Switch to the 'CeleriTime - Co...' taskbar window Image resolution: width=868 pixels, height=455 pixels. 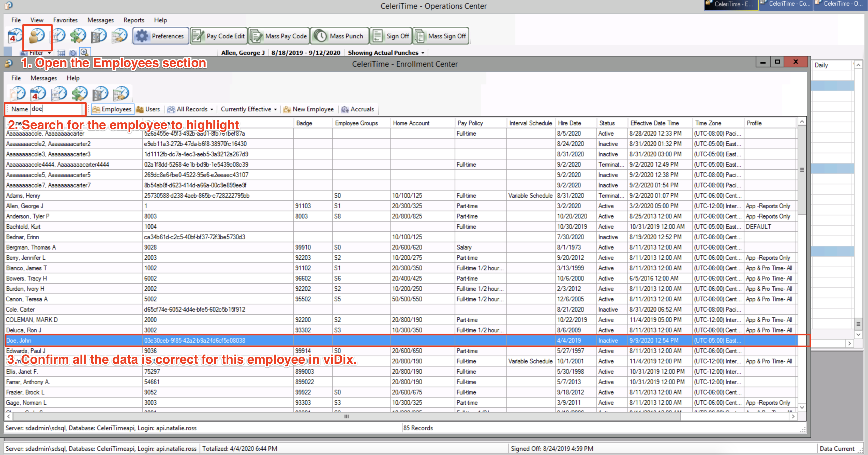point(786,4)
